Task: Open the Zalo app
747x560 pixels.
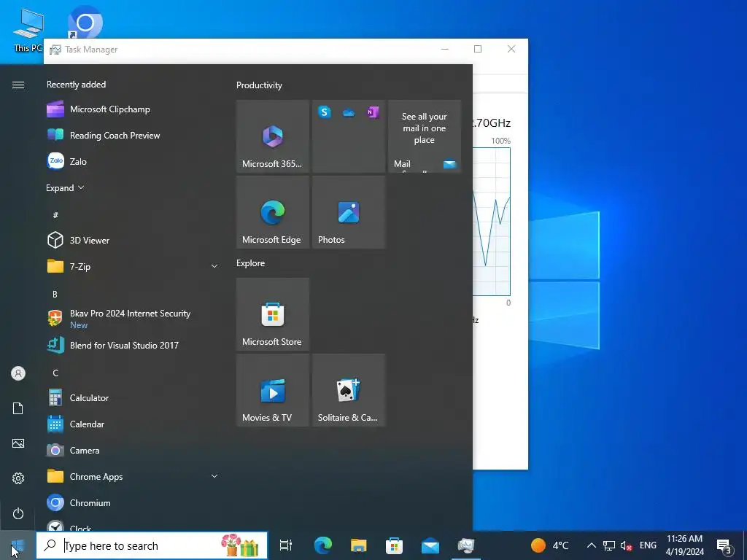Action: coord(133,161)
